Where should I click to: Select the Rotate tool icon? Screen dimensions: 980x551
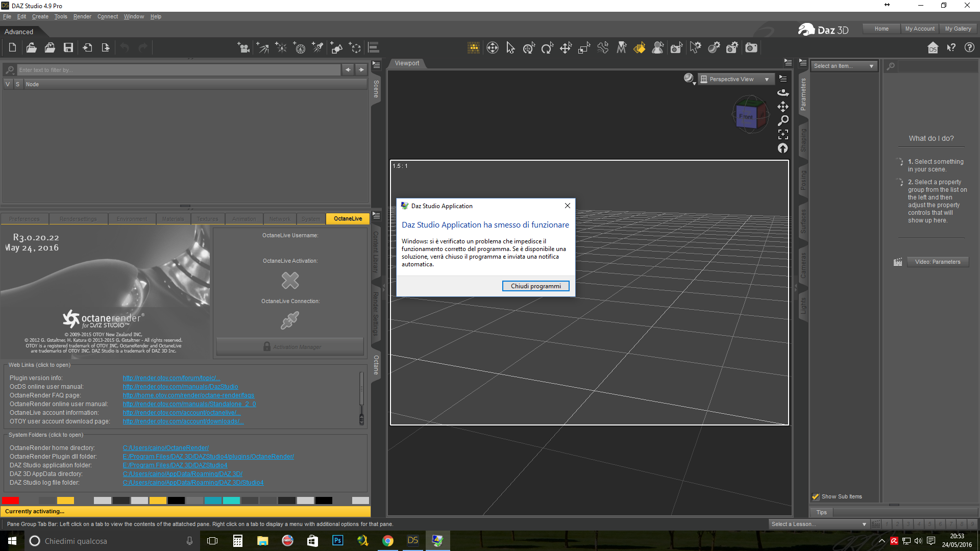pyautogui.click(x=547, y=48)
